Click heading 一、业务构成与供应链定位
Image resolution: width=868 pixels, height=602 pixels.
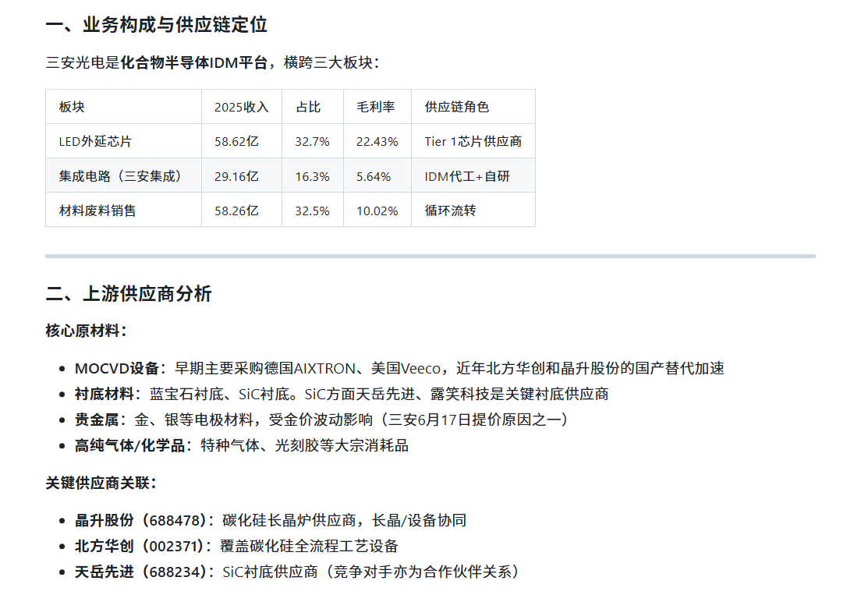(x=156, y=25)
